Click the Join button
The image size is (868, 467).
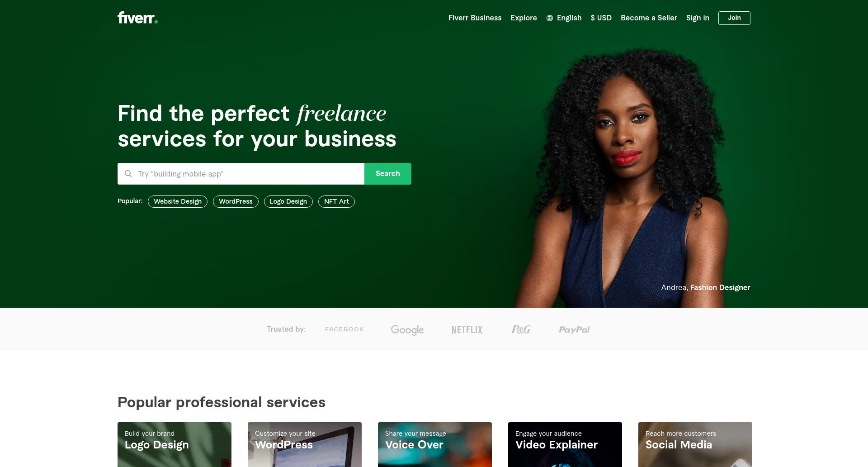click(x=734, y=18)
